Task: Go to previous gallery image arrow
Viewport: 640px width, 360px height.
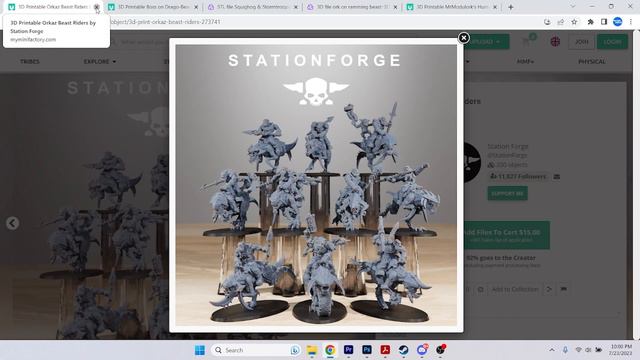Action: 12,223
